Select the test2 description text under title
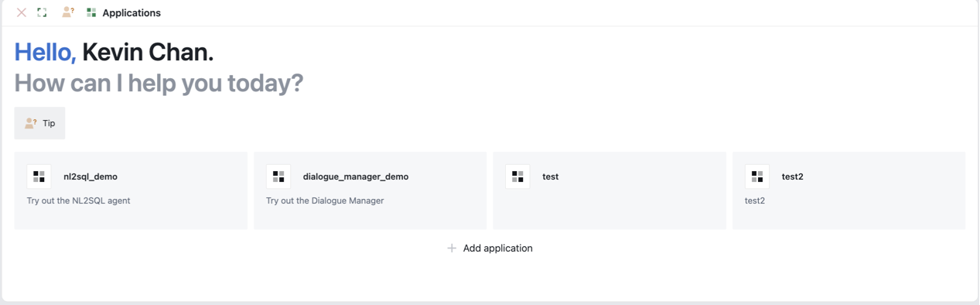 pos(755,200)
